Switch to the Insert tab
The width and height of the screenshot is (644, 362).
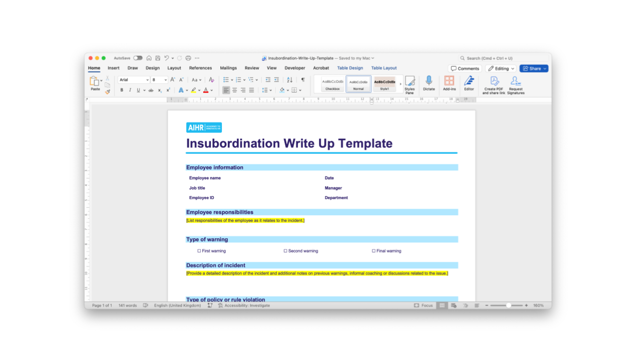click(113, 68)
